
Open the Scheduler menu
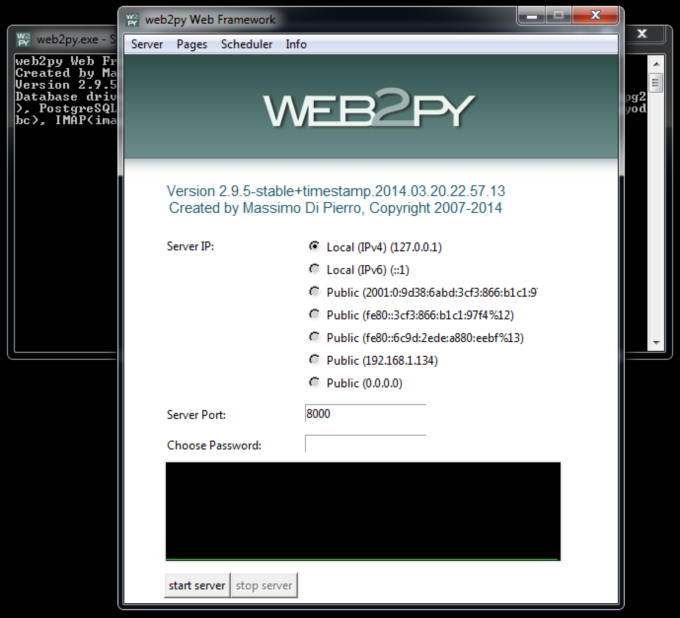coord(246,44)
